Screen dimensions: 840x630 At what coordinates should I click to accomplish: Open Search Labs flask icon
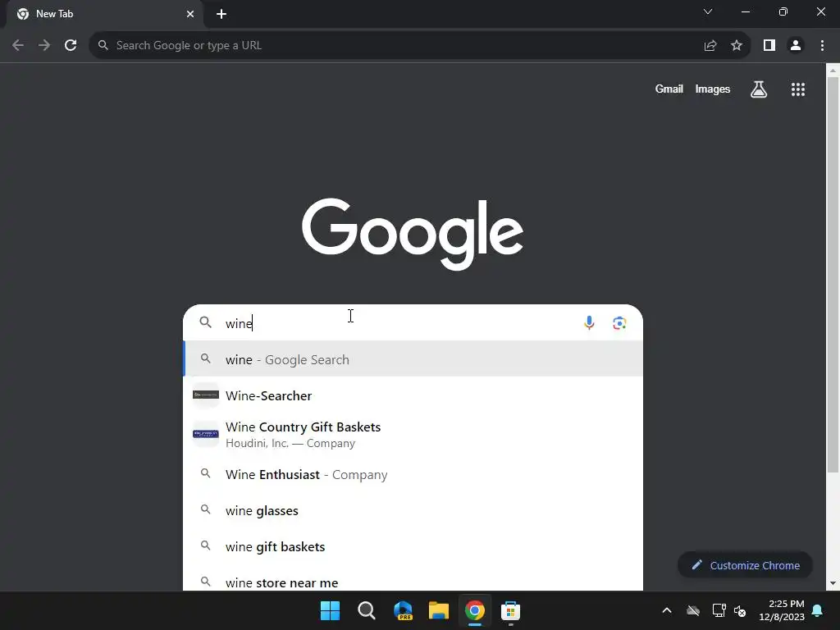[x=759, y=89]
